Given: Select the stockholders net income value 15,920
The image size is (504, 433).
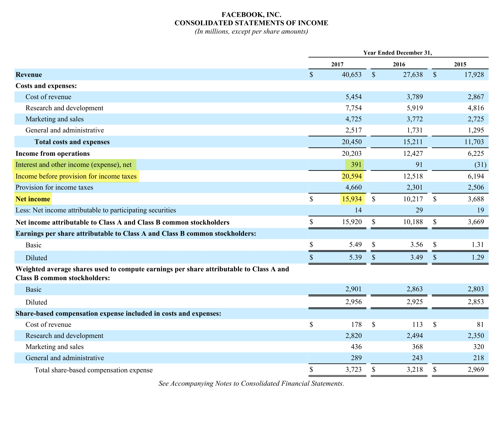Looking at the screenshot, I should [352, 222].
